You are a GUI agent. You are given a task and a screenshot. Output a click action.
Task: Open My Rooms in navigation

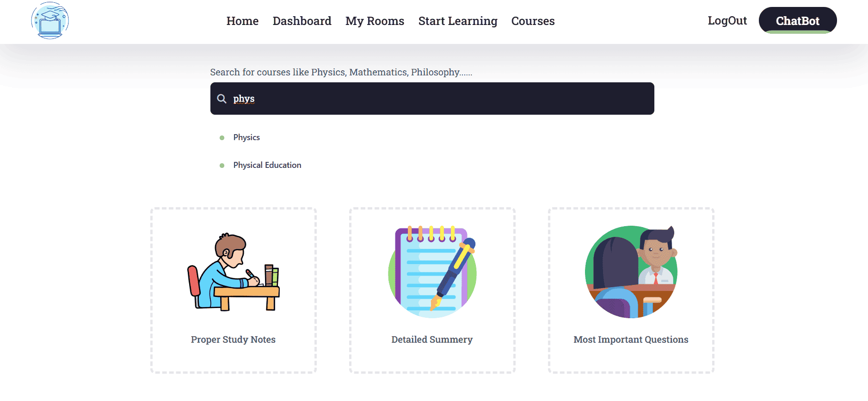(375, 21)
